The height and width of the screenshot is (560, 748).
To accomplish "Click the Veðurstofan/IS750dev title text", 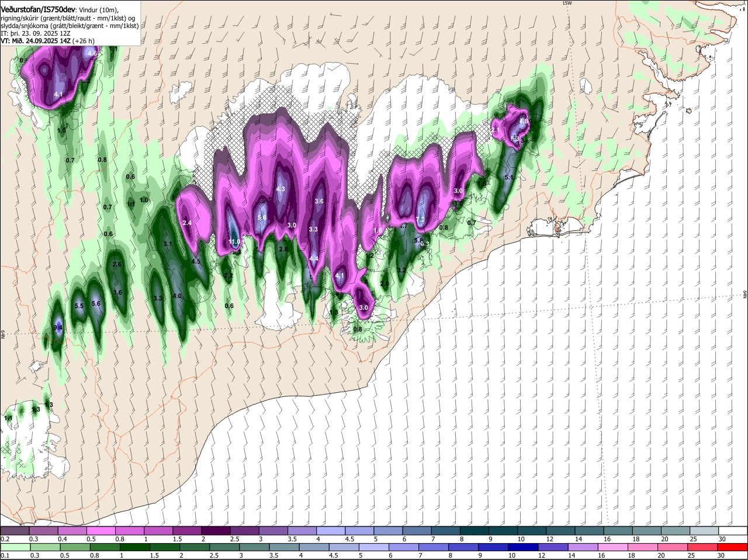I will tap(38, 10).
